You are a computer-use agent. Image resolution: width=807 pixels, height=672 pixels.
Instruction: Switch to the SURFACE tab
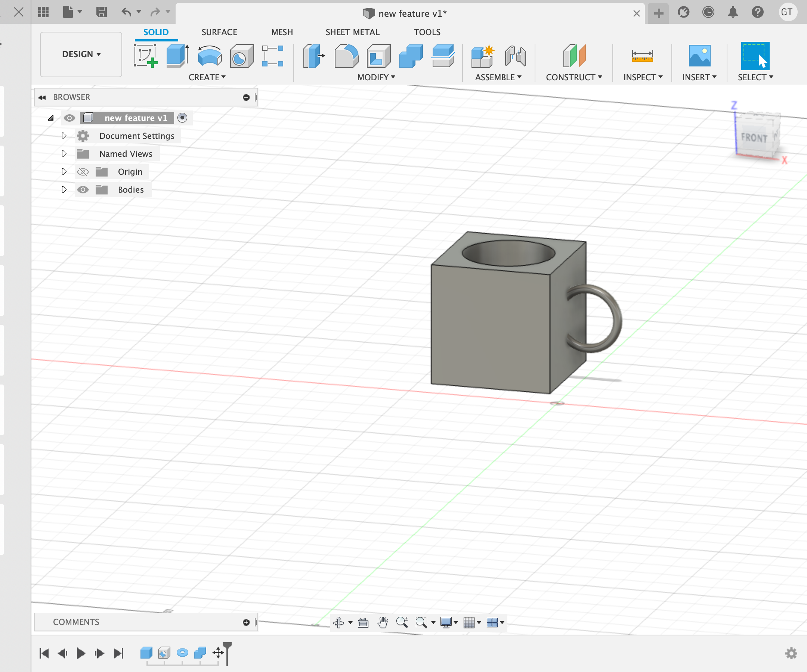pos(219,32)
